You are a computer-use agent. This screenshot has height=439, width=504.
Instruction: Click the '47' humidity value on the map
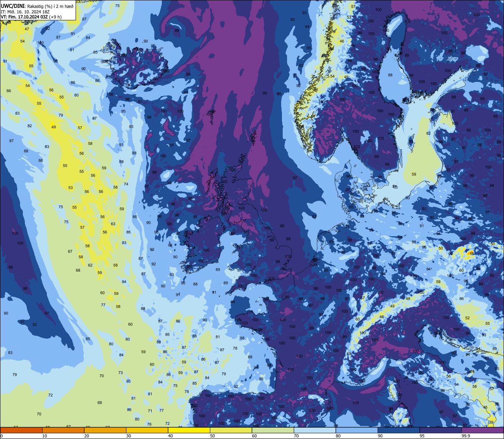pyautogui.click(x=27, y=29)
